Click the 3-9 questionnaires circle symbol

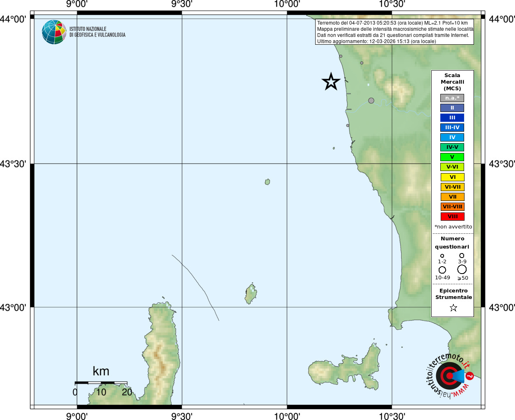[462, 255]
